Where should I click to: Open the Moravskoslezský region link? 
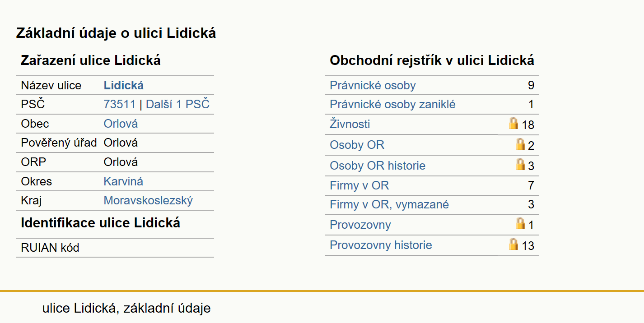(148, 200)
